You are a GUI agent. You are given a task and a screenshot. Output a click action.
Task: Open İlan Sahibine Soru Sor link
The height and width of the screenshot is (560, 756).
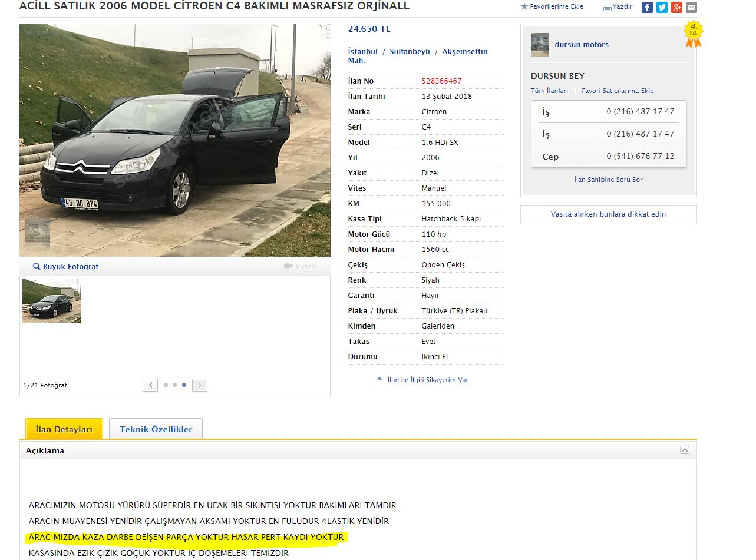[609, 180]
